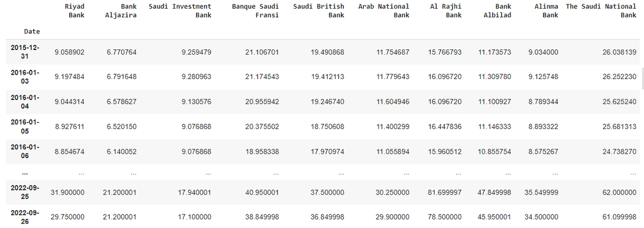
Task: Click the value 16.447836
Action: (445, 126)
